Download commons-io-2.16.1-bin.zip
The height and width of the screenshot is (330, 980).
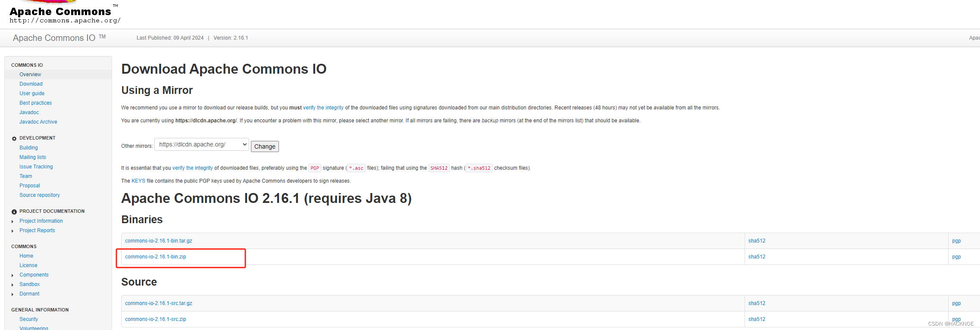156,257
